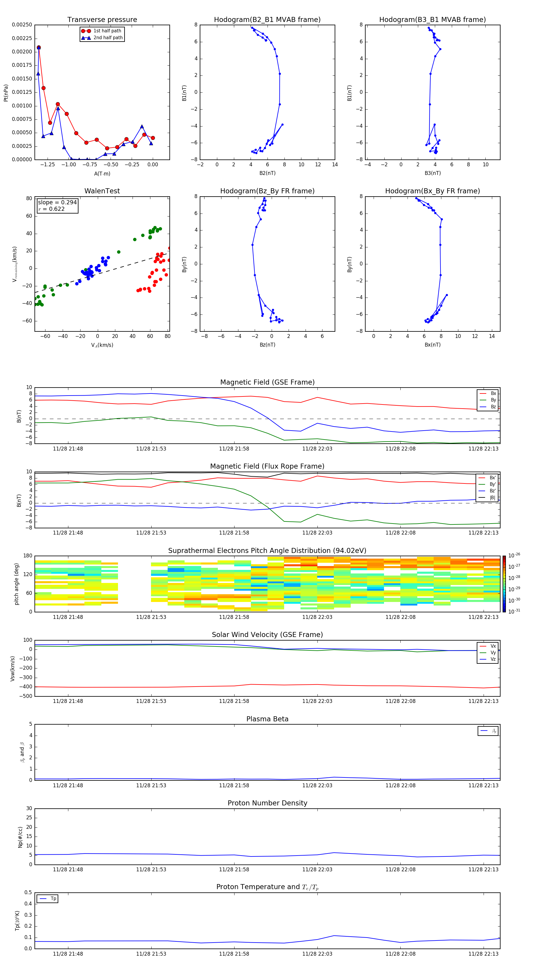The image size is (535, 980).
Task: Click '11/28 21:53' tick under GSE Magnetic Field
Action: click(151, 448)
